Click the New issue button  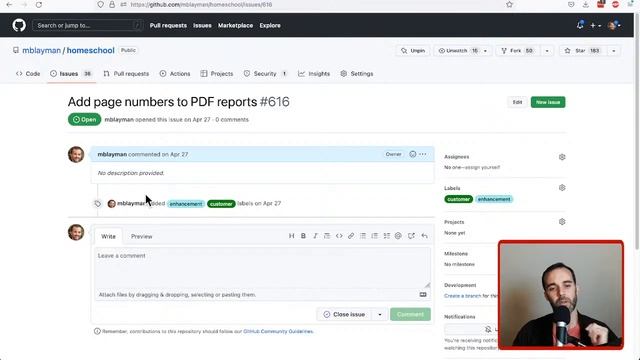pos(548,102)
